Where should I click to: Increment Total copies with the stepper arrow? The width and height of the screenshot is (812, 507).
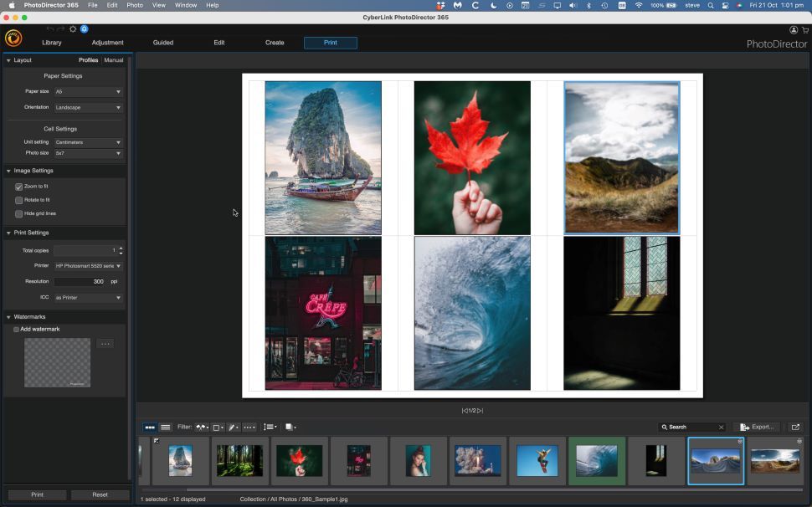[x=121, y=248]
